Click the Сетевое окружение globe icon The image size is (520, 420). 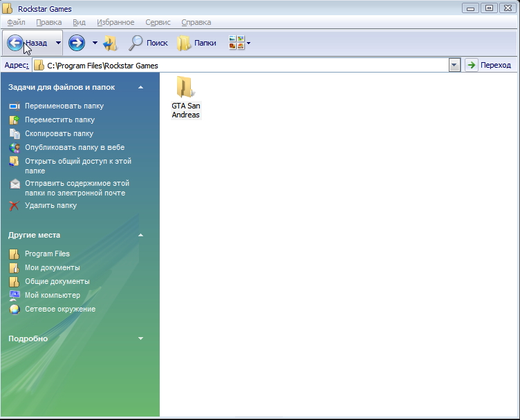pyautogui.click(x=15, y=309)
